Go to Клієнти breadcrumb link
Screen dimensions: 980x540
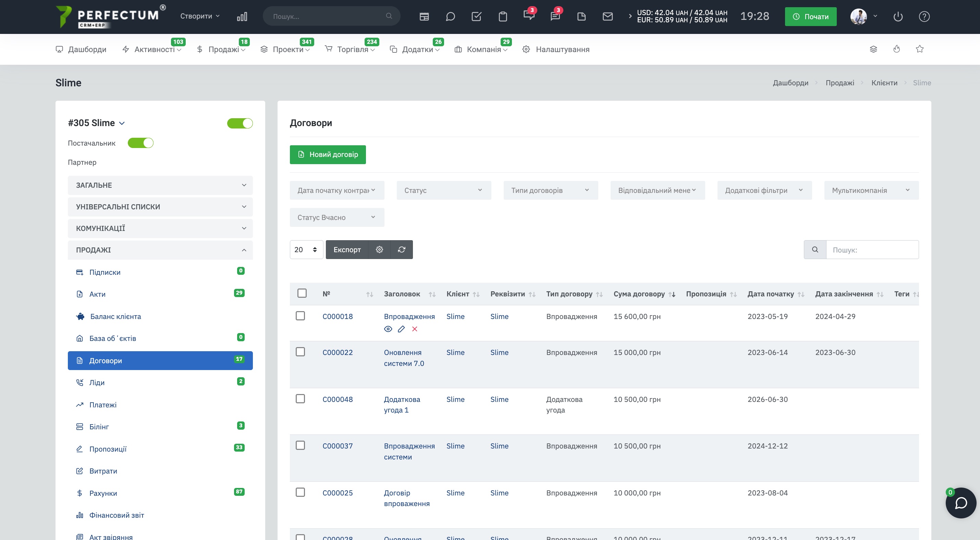(x=884, y=83)
